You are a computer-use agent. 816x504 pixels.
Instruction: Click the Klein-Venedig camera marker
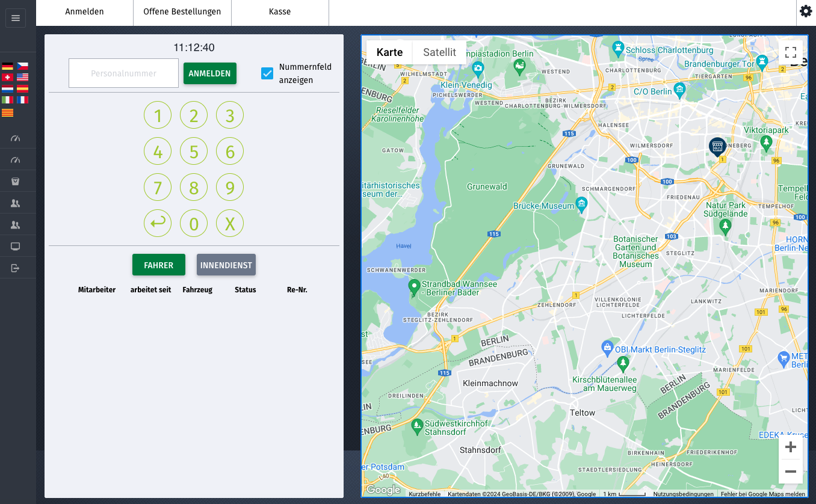[478, 70]
